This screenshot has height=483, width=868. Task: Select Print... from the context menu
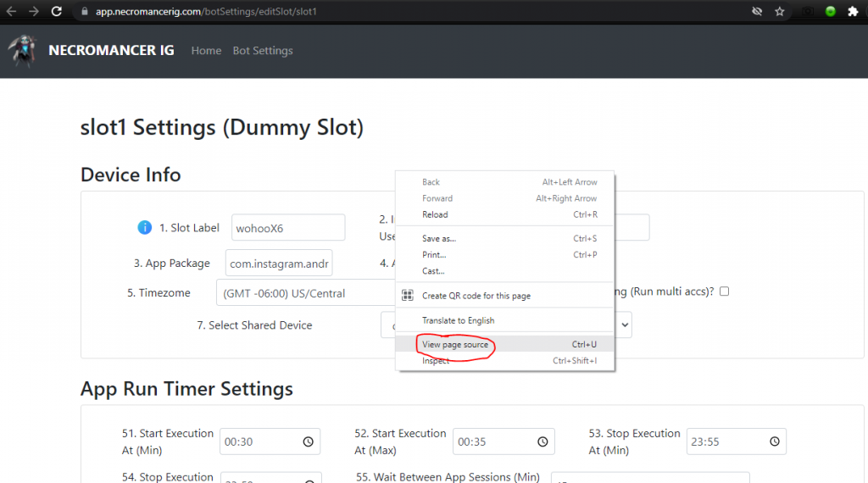tap(505, 254)
